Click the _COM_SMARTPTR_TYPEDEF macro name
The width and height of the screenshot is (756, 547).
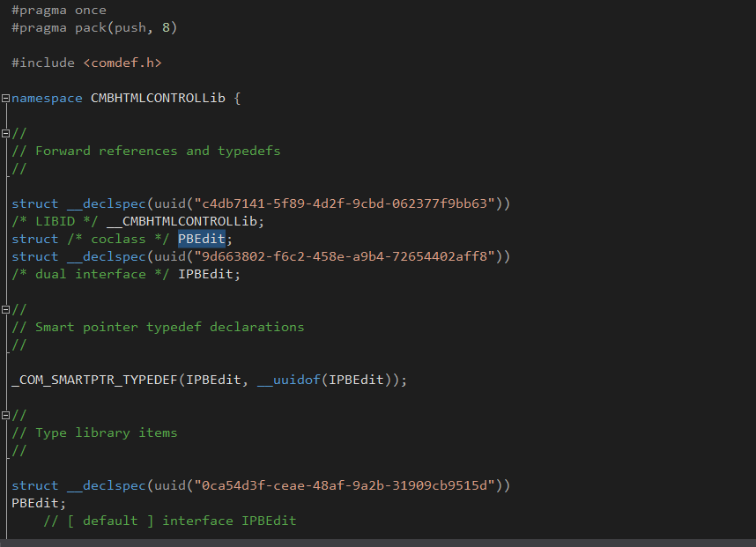coord(94,380)
